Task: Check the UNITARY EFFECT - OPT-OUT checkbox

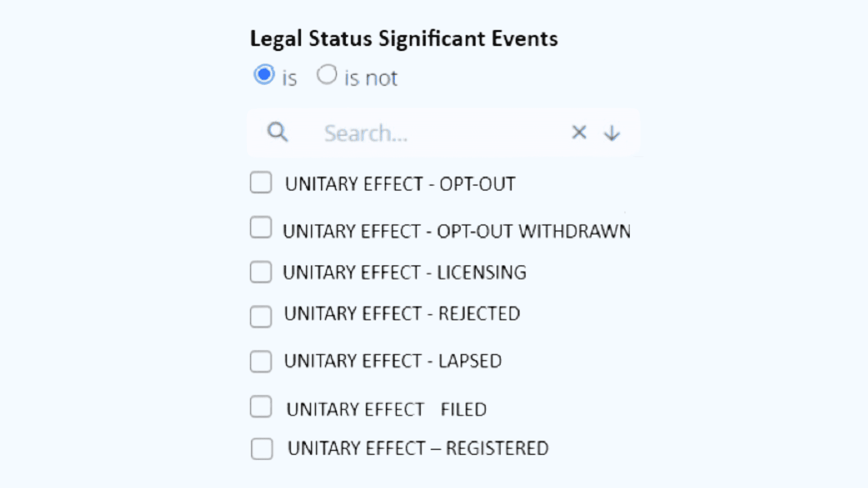Action: [x=261, y=183]
